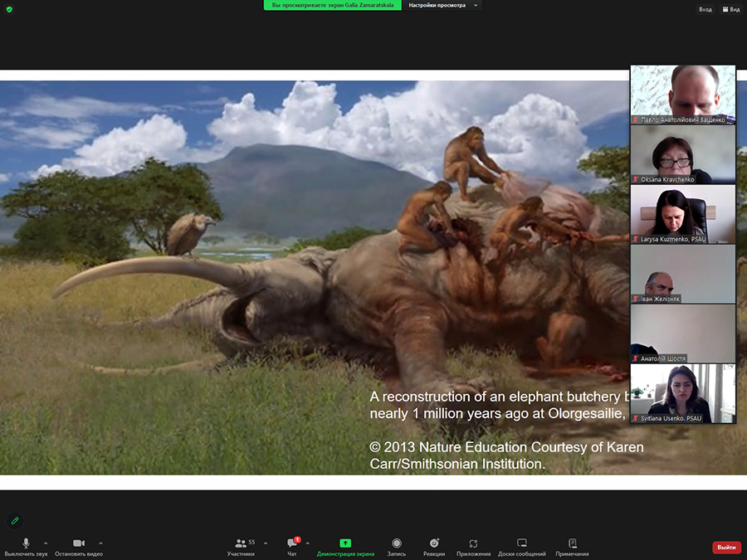Viewport: 747px width, 560px height.
Task: Click the green screen-viewing banner for Galia Zamaratskaia
Action: point(333,5)
